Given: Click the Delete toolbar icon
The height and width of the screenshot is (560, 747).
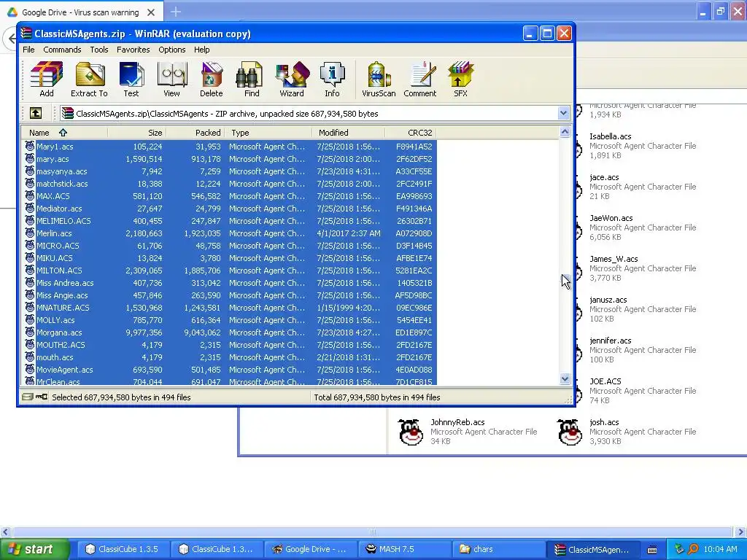Looking at the screenshot, I should click(211, 79).
